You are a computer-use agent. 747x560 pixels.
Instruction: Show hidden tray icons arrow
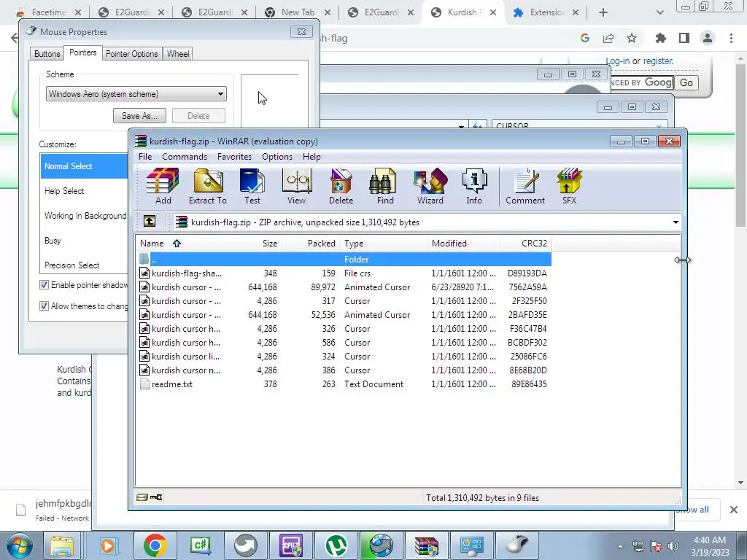click(620, 546)
